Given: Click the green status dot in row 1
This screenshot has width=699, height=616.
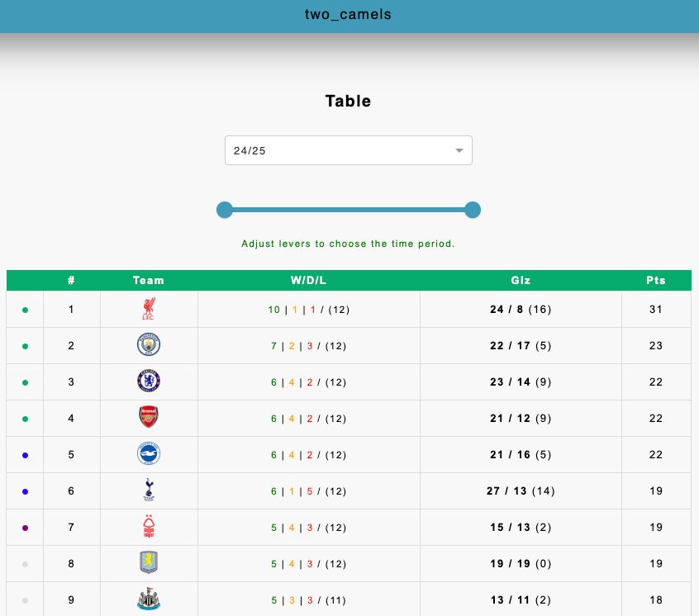Looking at the screenshot, I should coord(25,310).
